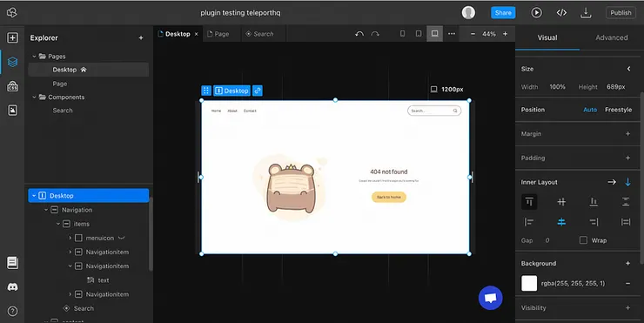This screenshot has height=323, width=644.
Task: Set inner layout direction to vertical
Action: (x=627, y=182)
